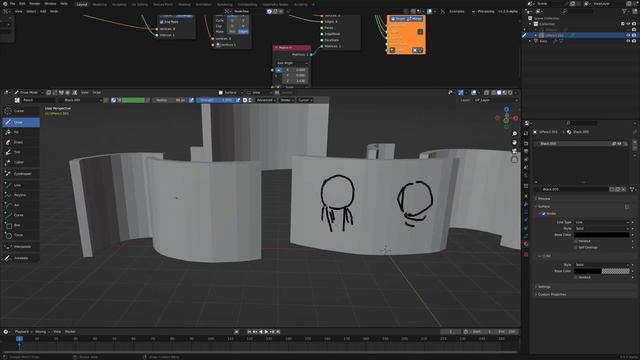Open the stroke Base Color swatch
This screenshot has height=360, width=640.
tap(602, 235)
